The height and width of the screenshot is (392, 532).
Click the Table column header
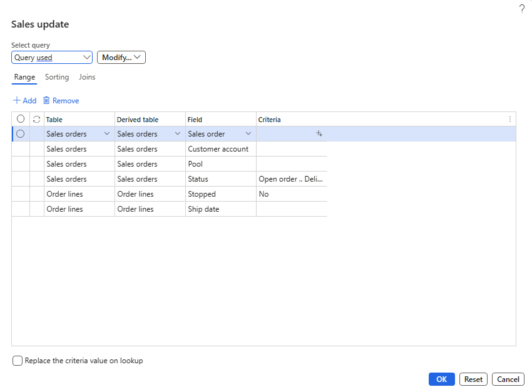79,120
